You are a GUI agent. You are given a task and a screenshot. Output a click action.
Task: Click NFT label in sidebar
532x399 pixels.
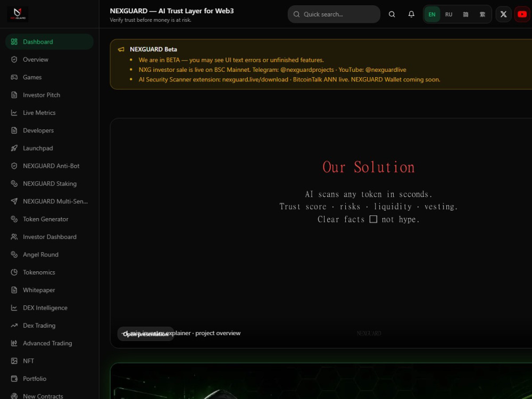click(x=29, y=361)
